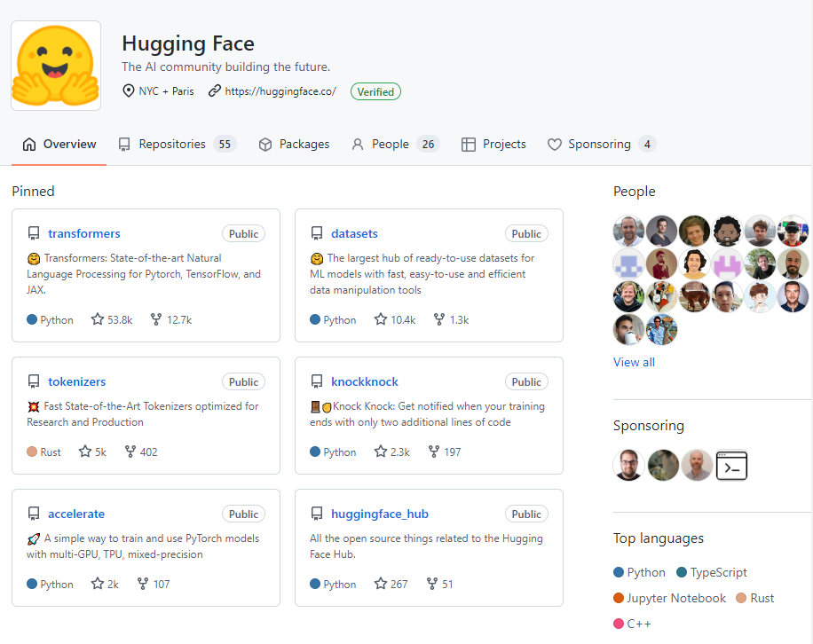813x644 pixels.
Task: Open the knockknock repository link
Action: [x=365, y=381]
